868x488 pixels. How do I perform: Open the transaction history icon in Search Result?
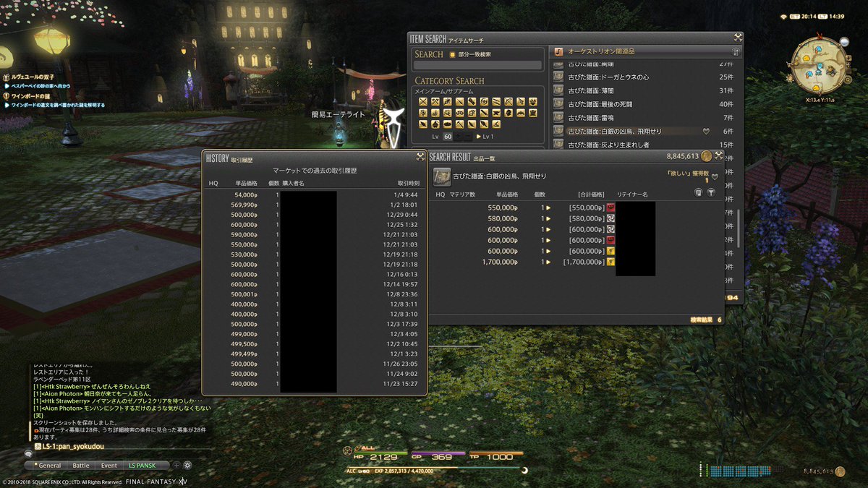(698, 193)
